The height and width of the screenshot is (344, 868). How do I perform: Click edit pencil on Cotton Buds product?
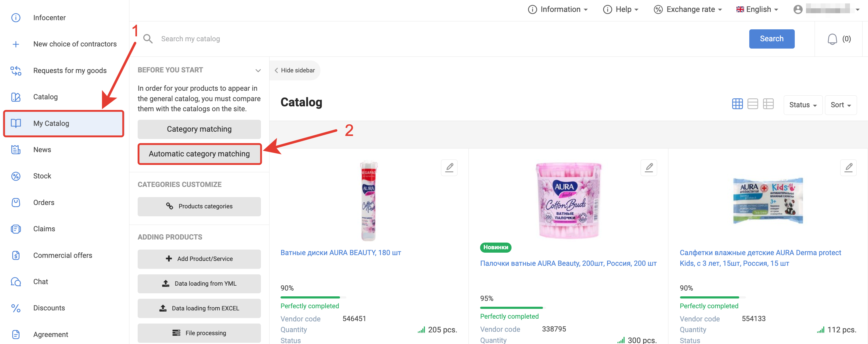(649, 168)
